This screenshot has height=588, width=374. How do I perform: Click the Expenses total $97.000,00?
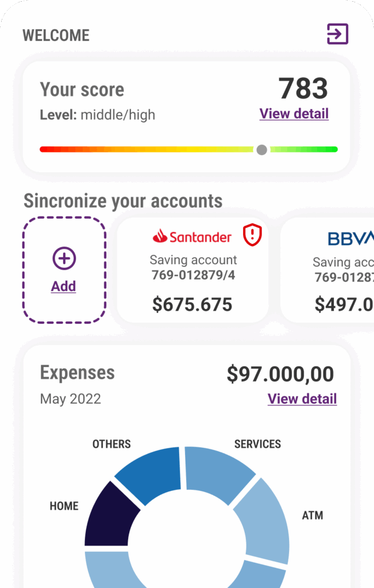pyautogui.click(x=280, y=374)
